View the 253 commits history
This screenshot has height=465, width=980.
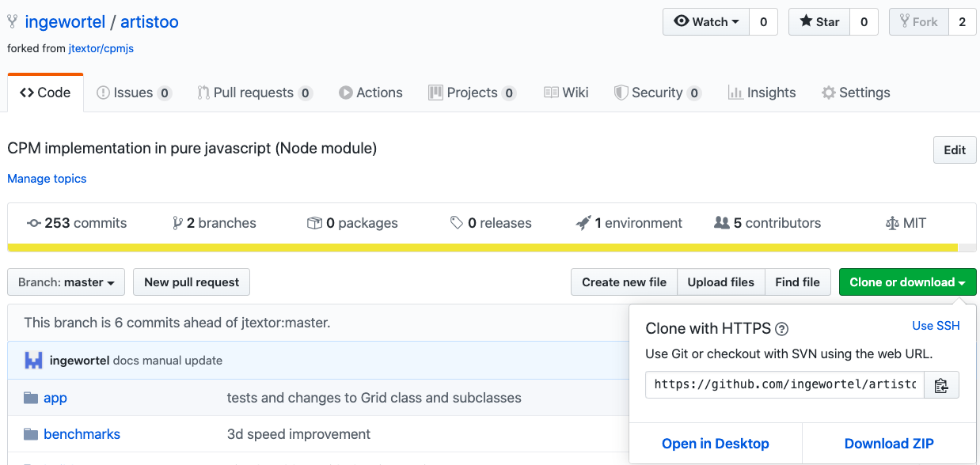click(x=77, y=223)
